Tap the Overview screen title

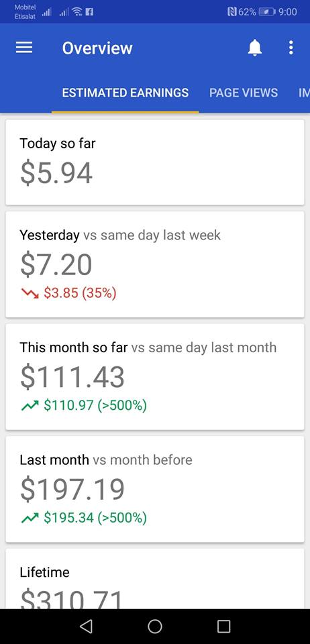pyautogui.click(x=97, y=48)
